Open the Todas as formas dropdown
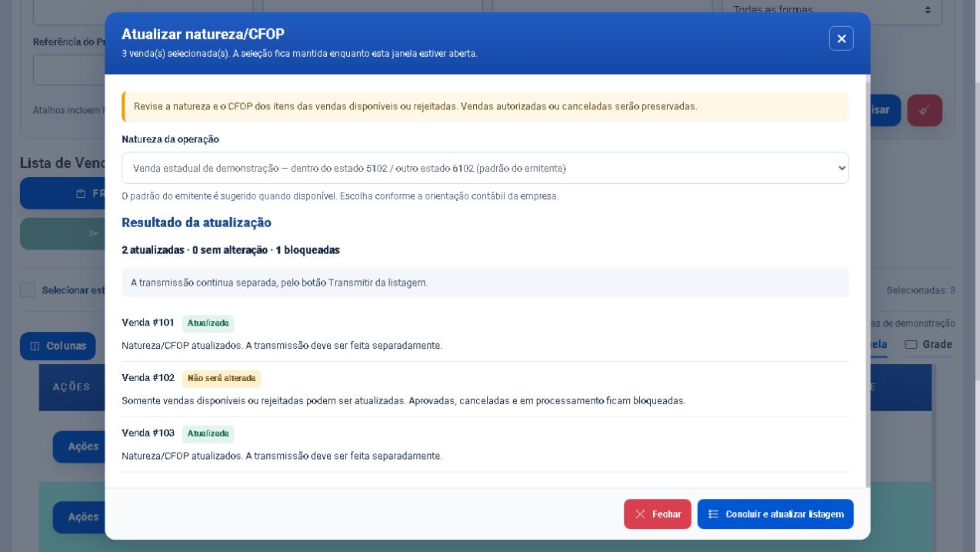The image size is (980, 552). 832,11
